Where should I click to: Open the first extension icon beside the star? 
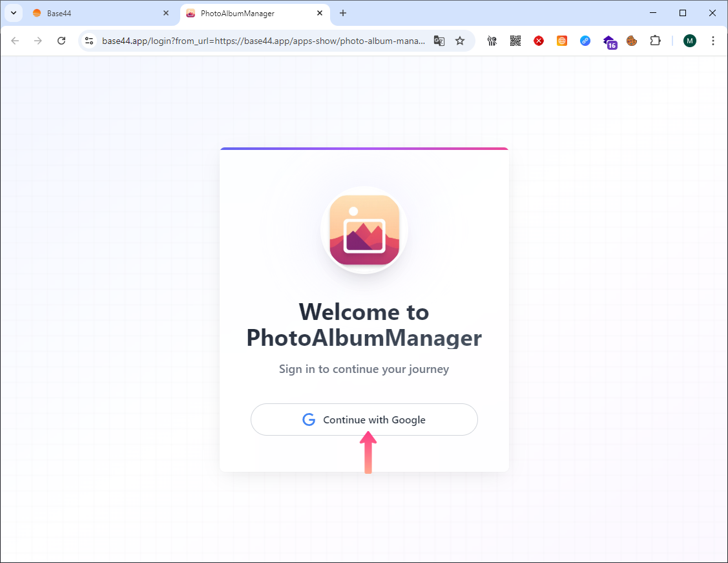point(492,41)
